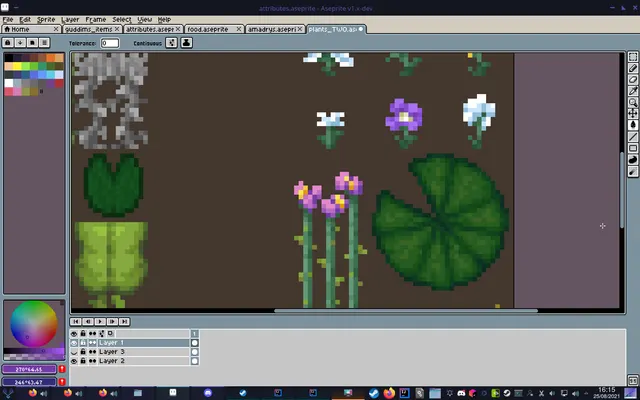
Task: Select the Eraser tool
Action: click(633, 80)
